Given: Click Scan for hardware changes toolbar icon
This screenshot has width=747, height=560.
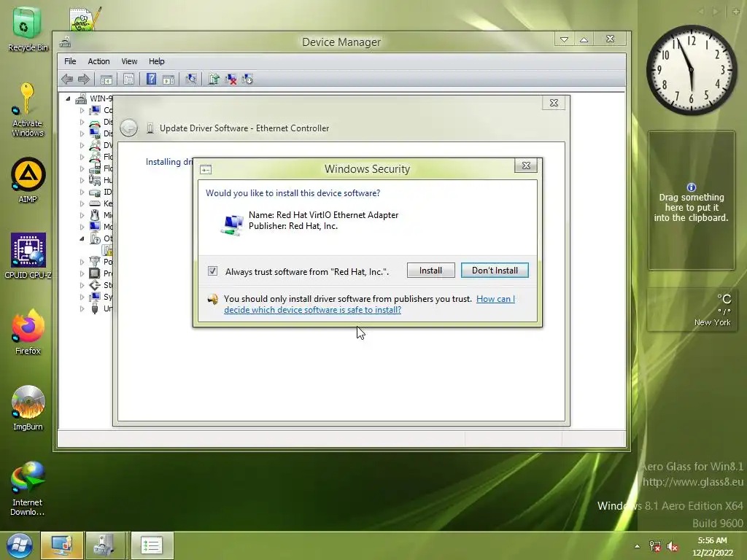Looking at the screenshot, I should [191, 79].
